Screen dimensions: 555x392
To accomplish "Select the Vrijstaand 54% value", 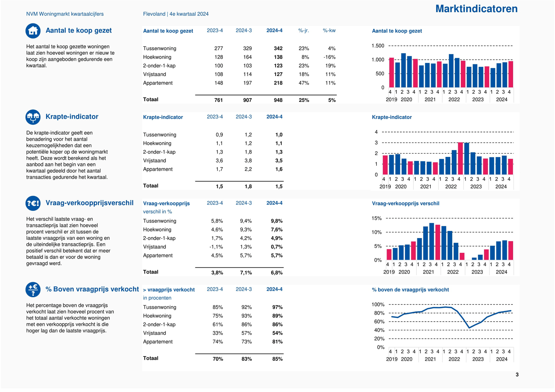I will [277, 333].
